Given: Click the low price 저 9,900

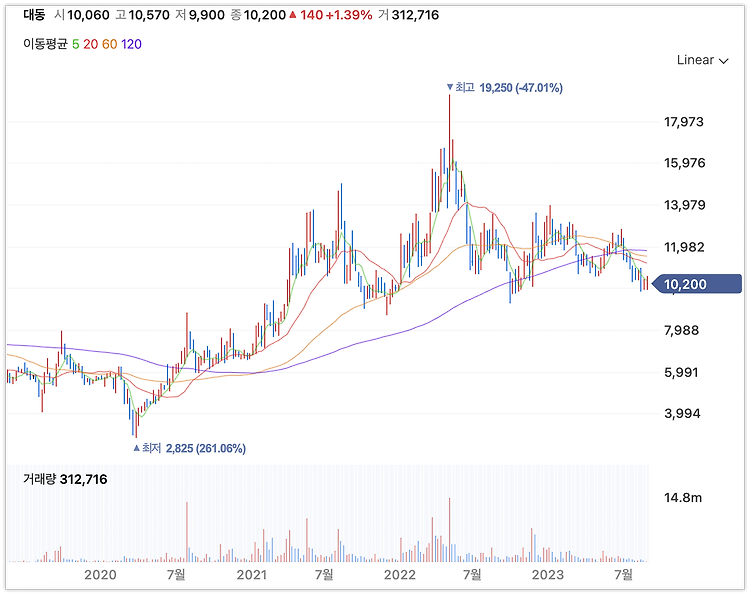Looking at the screenshot, I should [x=199, y=15].
